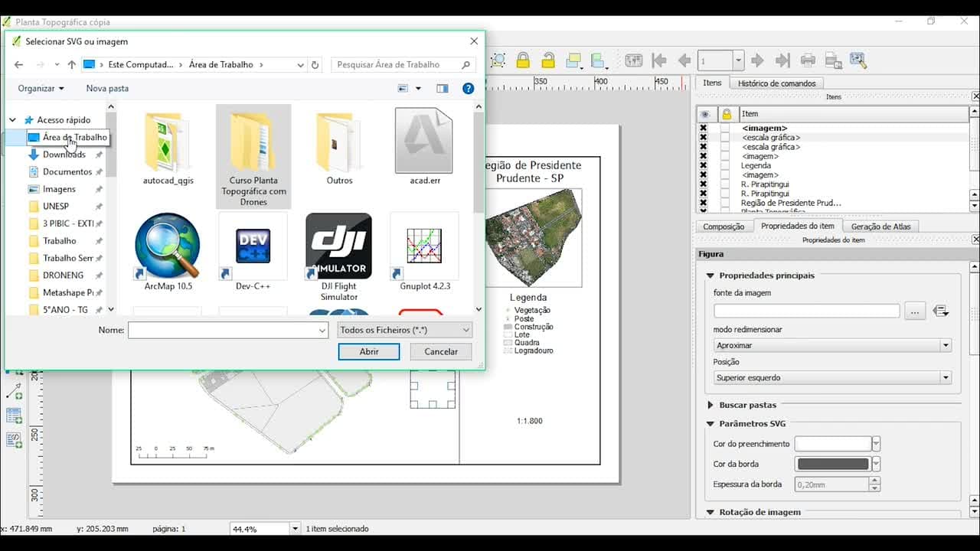Image resolution: width=980 pixels, height=551 pixels.
Task: Check the lock box for Legenda item
Action: pyautogui.click(x=725, y=165)
